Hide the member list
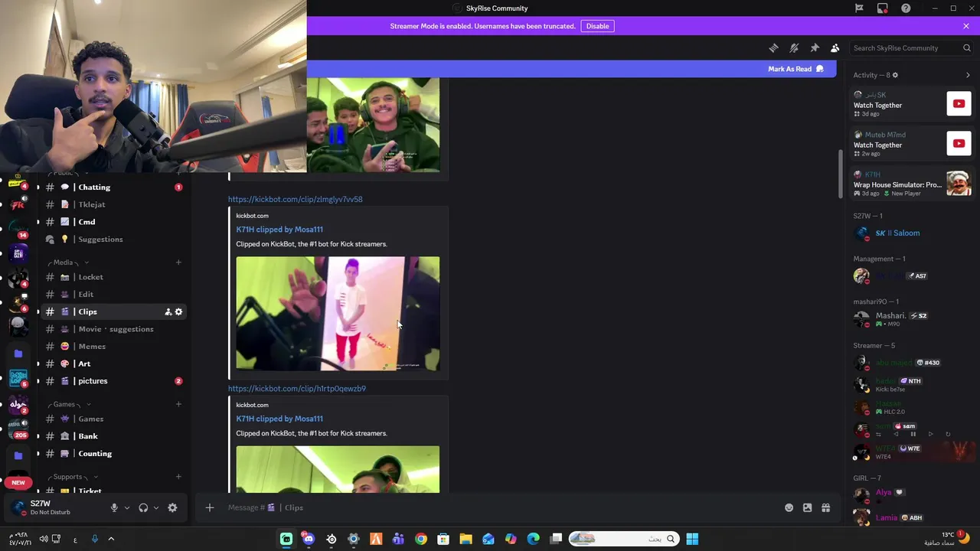The height and width of the screenshot is (551, 980). tap(835, 47)
